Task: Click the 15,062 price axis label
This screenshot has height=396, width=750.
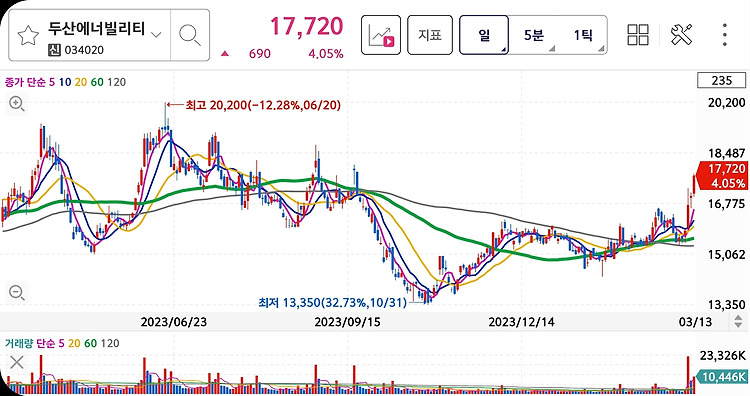Action: point(727,254)
